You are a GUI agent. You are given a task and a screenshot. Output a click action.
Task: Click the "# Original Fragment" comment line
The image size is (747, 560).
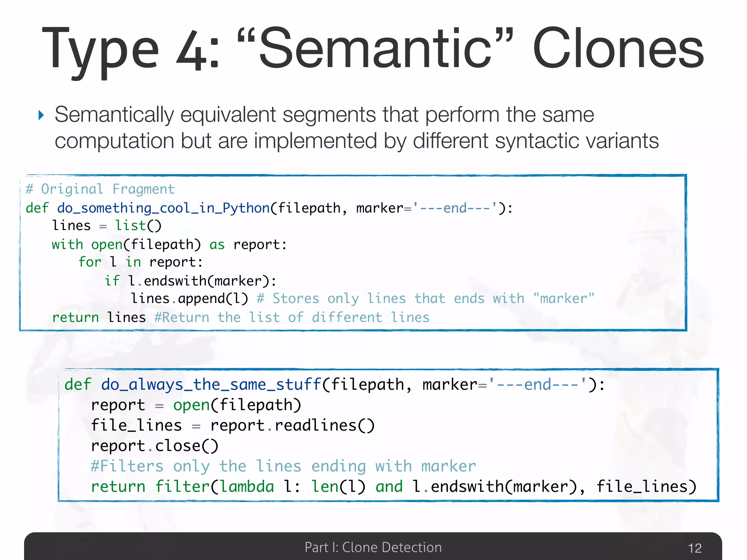point(100,189)
